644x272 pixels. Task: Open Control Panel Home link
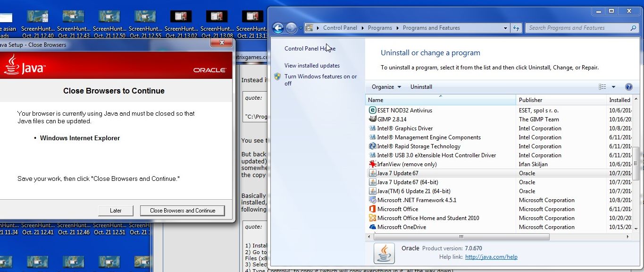click(310, 49)
